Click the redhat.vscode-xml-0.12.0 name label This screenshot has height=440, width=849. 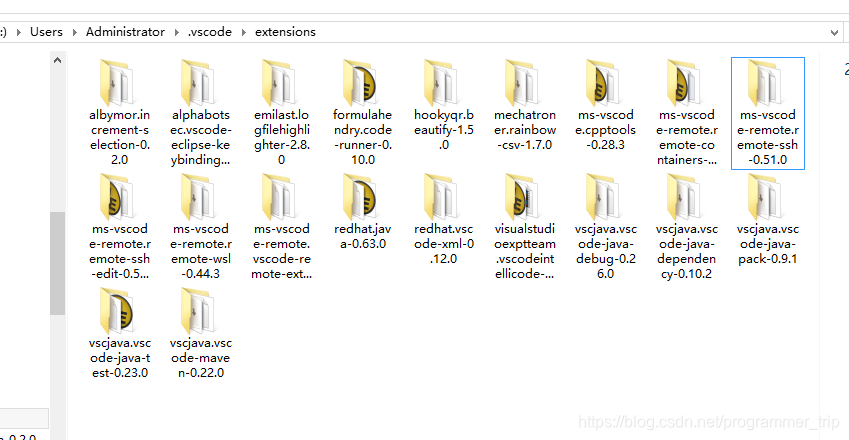pyautogui.click(x=443, y=244)
